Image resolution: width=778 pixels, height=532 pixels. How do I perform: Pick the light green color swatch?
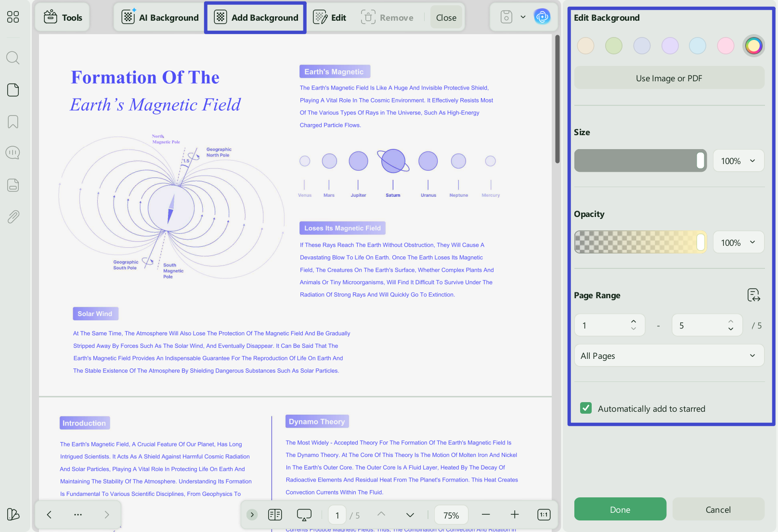point(614,46)
